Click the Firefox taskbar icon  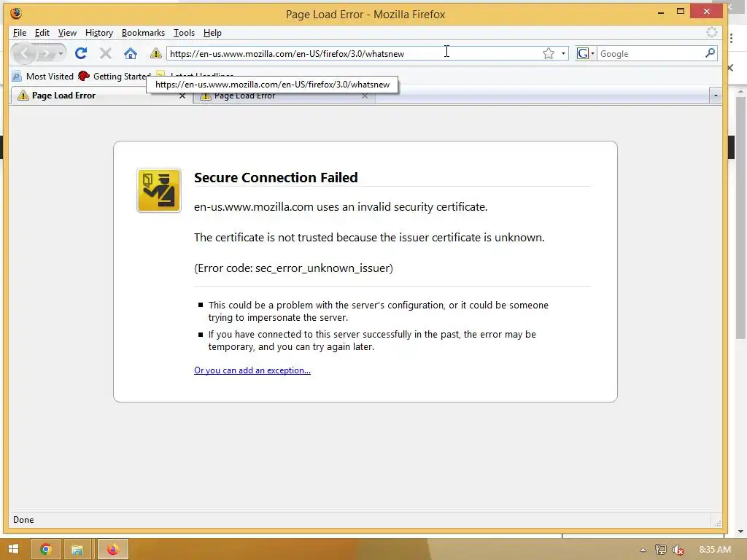[113, 550]
